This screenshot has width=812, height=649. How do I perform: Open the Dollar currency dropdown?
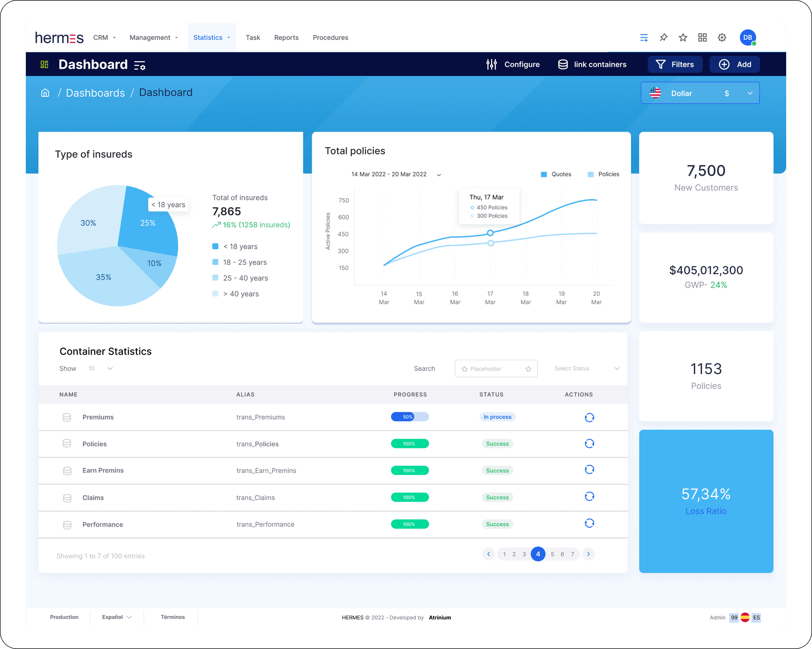[x=700, y=93]
